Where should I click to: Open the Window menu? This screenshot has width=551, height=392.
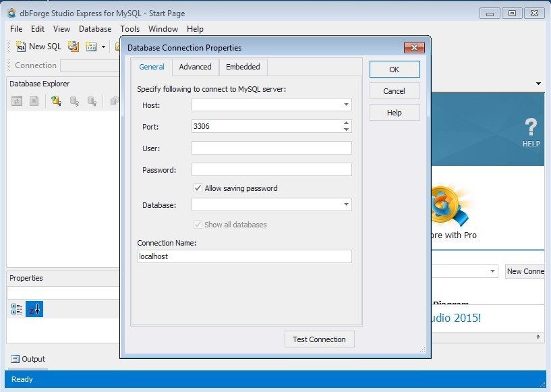pos(163,29)
